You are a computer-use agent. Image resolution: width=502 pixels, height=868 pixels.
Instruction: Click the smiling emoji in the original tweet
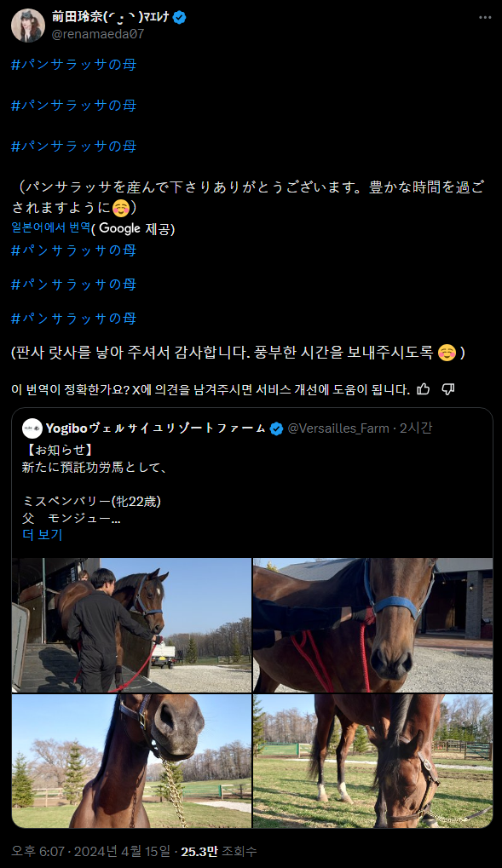[x=120, y=208]
